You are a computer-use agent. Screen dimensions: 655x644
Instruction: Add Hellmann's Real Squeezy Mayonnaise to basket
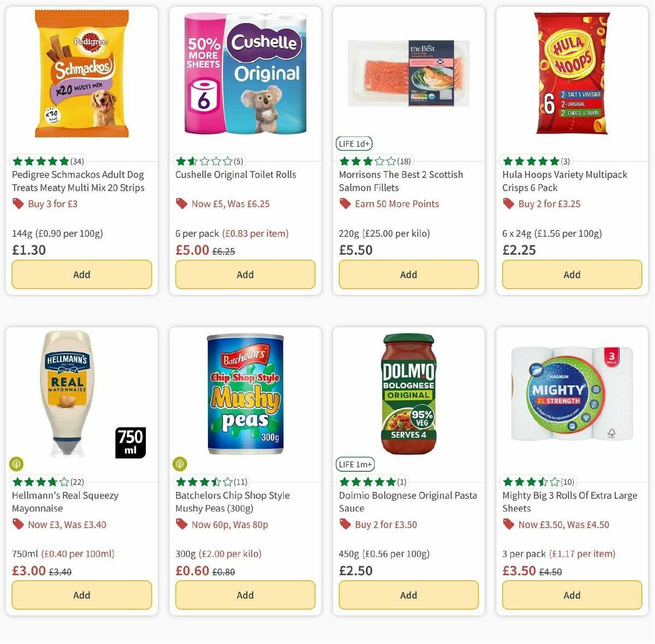(x=81, y=595)
